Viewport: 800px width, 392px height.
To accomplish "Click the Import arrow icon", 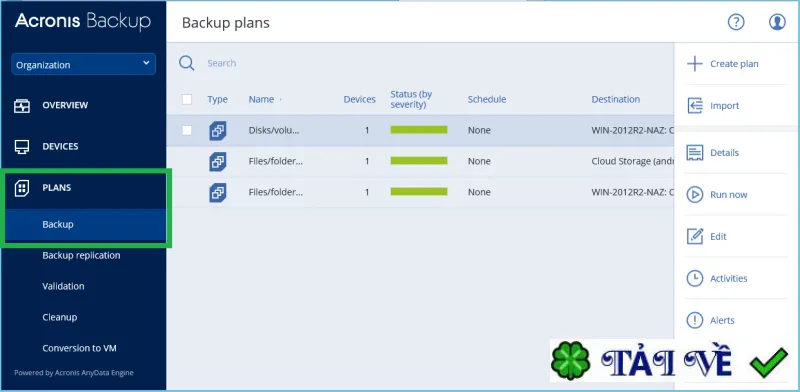I will (695, 106).
